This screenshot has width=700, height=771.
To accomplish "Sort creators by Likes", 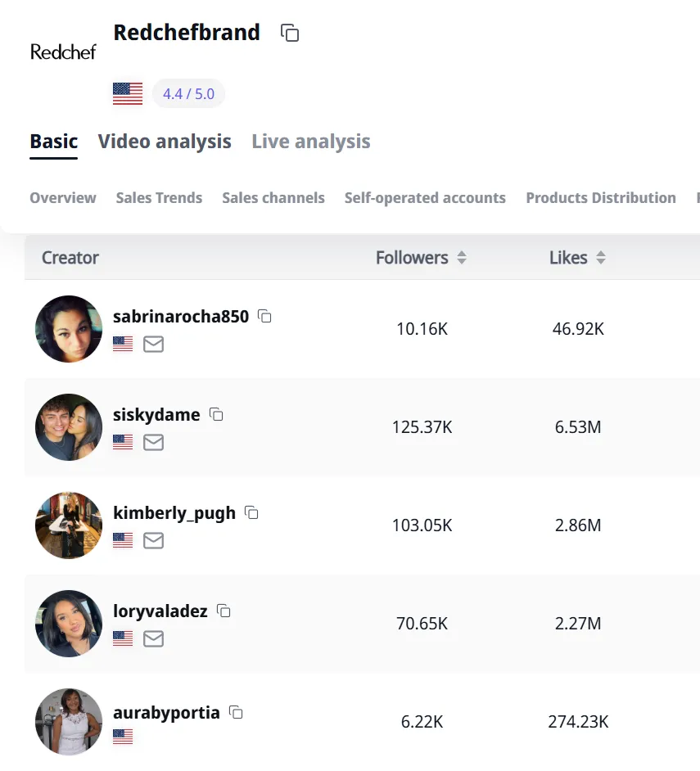I will [601, 258].
